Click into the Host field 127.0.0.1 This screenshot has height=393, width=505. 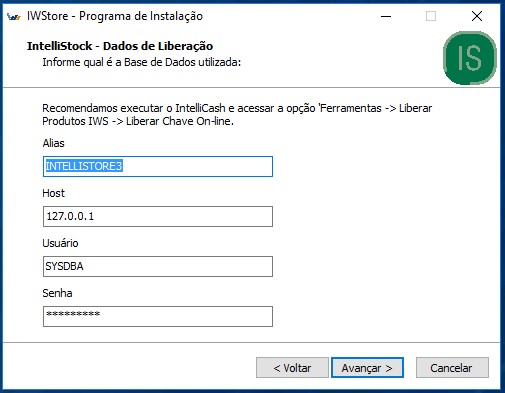click(158, 216)
